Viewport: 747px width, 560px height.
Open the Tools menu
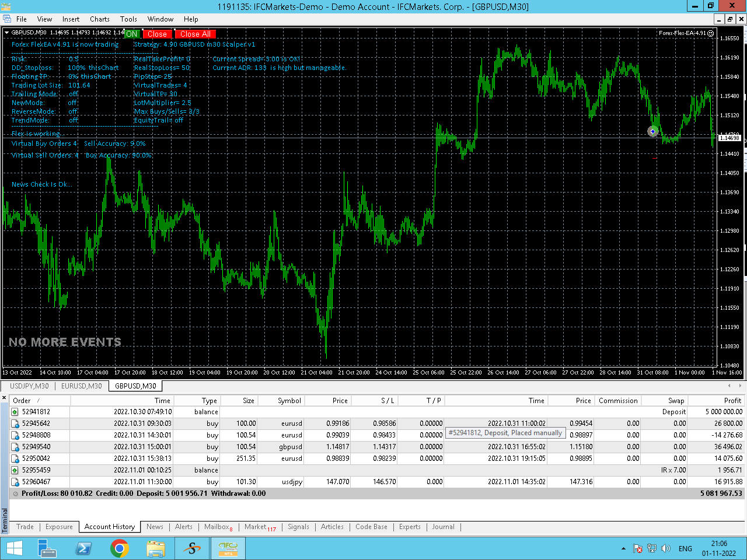pyautogui.click(x=128, y=19)
